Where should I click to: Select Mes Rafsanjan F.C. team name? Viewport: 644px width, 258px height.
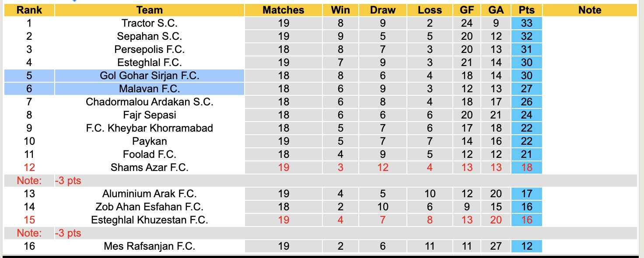click(x=149, y=246)
